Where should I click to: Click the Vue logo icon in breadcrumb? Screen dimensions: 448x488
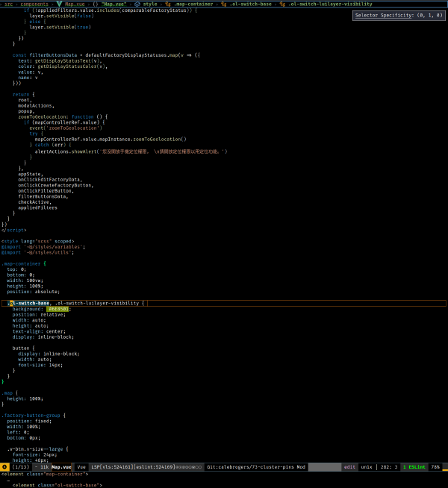click(x=60, y=4)
